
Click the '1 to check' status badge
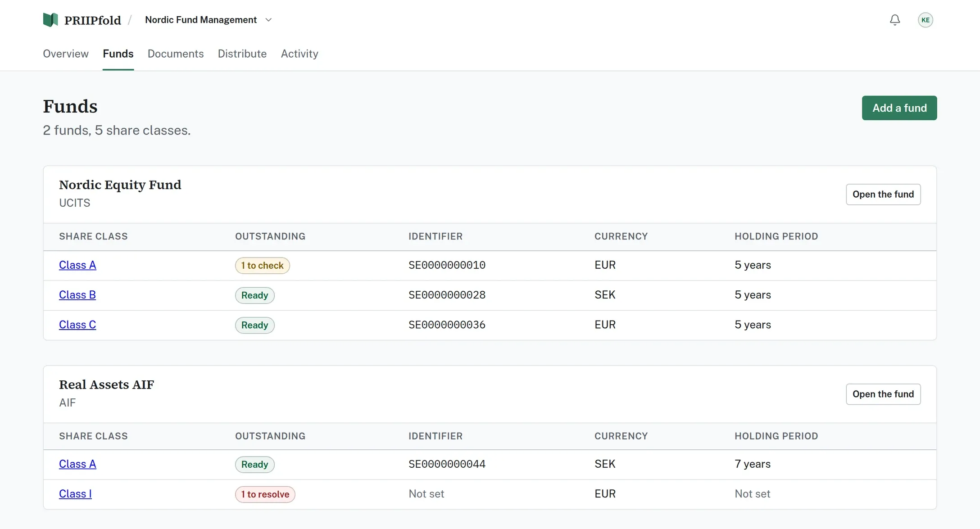262,266
